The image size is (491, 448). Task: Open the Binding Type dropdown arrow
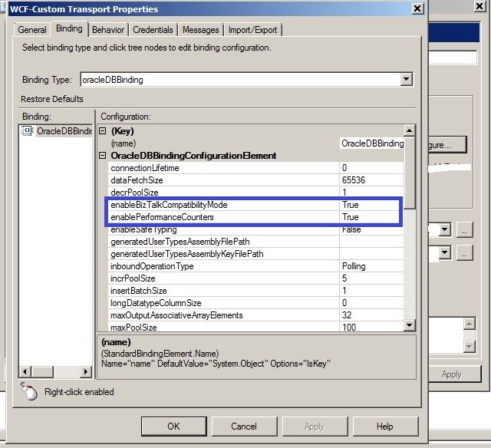406,80
